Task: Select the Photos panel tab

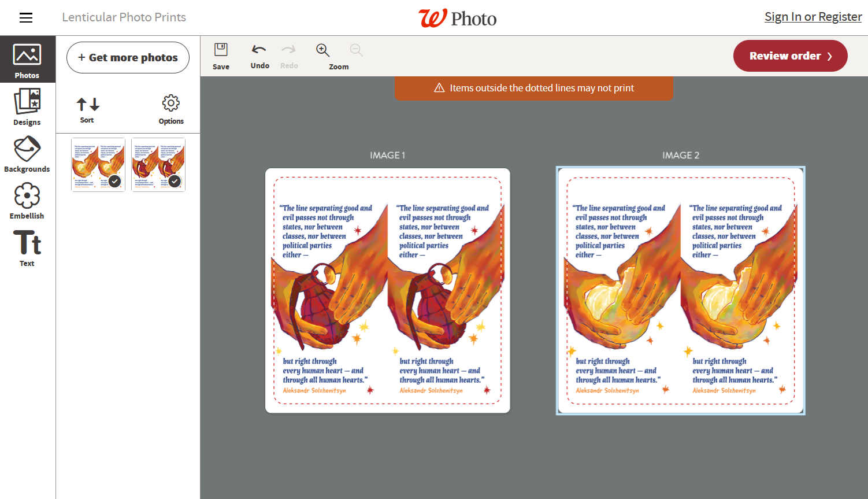Action: [27, 60]
